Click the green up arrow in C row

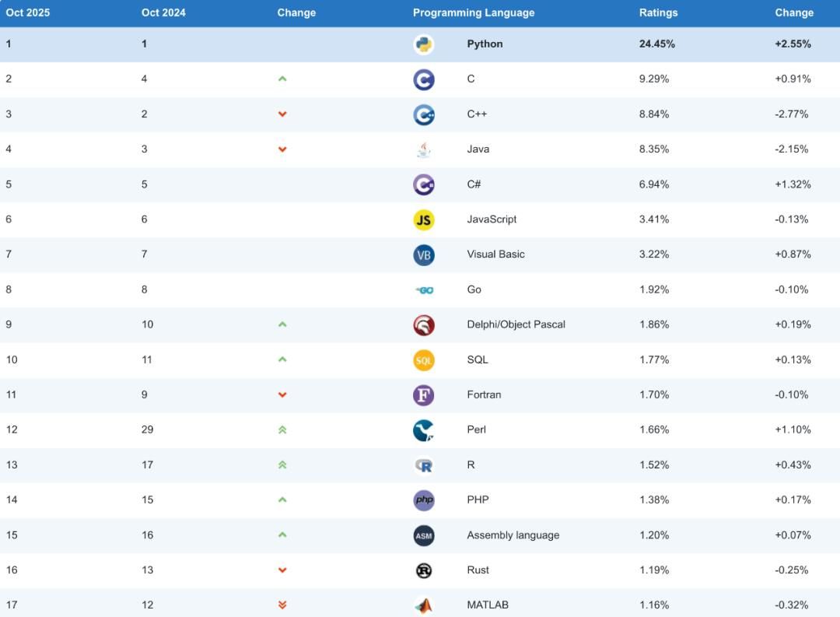point(282,79)
